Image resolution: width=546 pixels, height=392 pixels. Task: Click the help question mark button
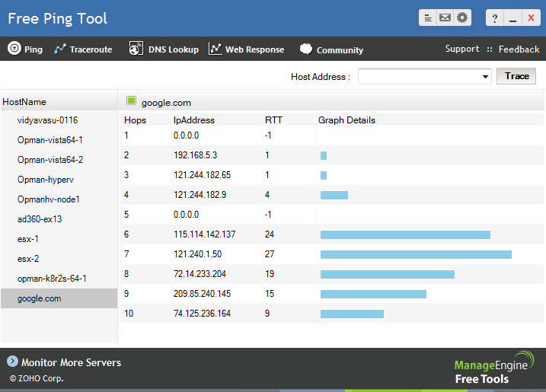pos(494,18)
